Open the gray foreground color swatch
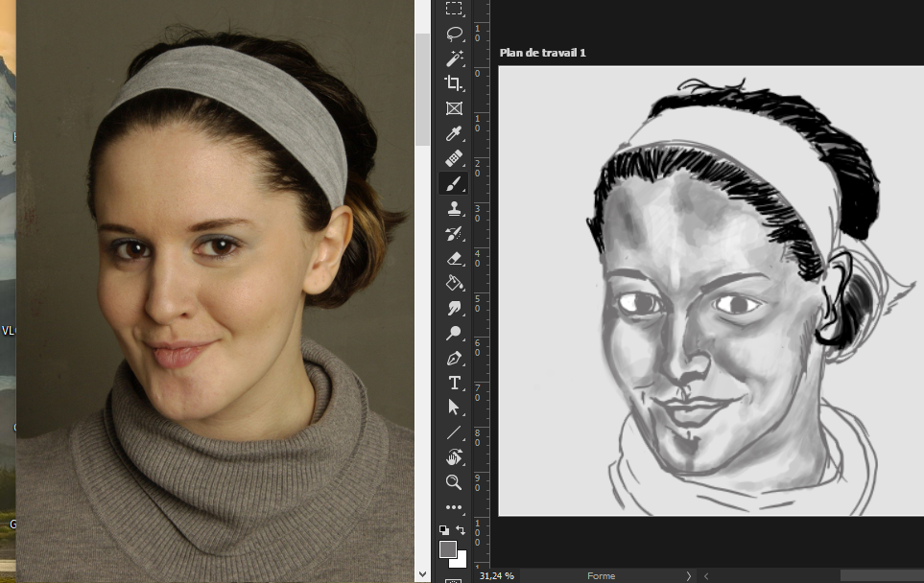This screenshot has height=583, width=924. click(x=448, y=549)
